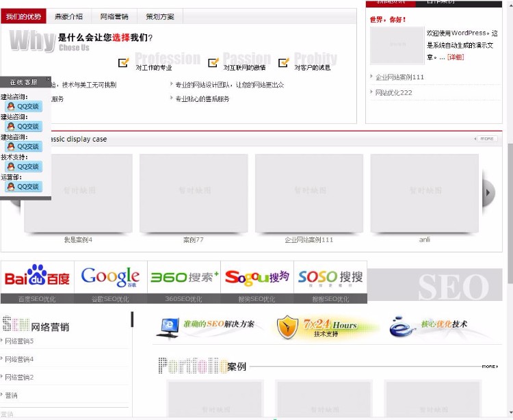Viewport: 513px width, 420px height.
Task: Click the middle Portfolio 案例 thumbnail
Action: (x=324, y=399)
